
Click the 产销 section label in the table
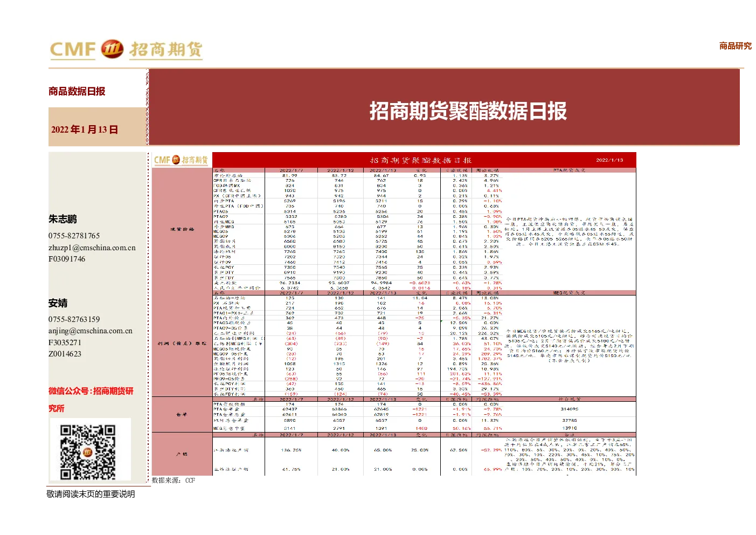[x=182, y=454]
